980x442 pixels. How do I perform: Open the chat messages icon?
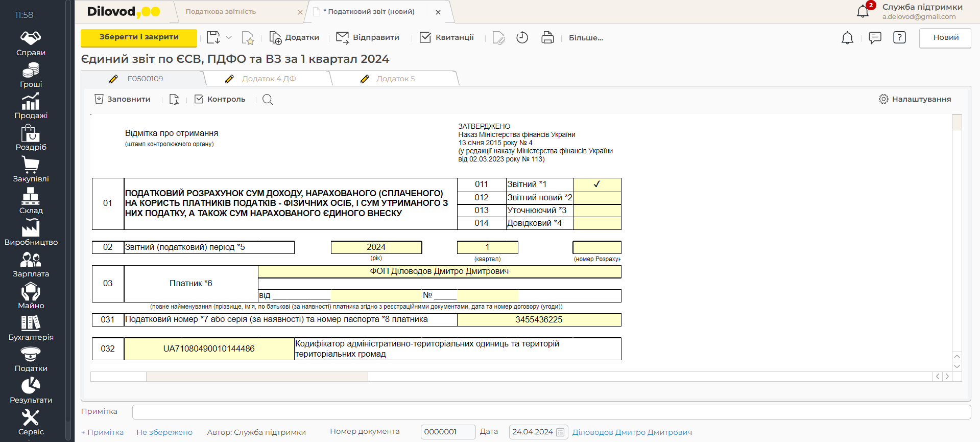[875, 38]
